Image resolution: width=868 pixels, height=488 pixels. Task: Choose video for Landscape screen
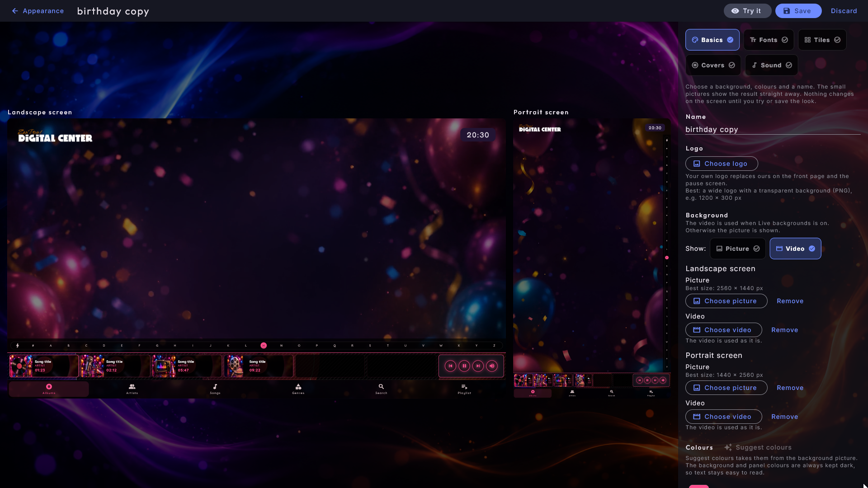[x=723, y=330]
